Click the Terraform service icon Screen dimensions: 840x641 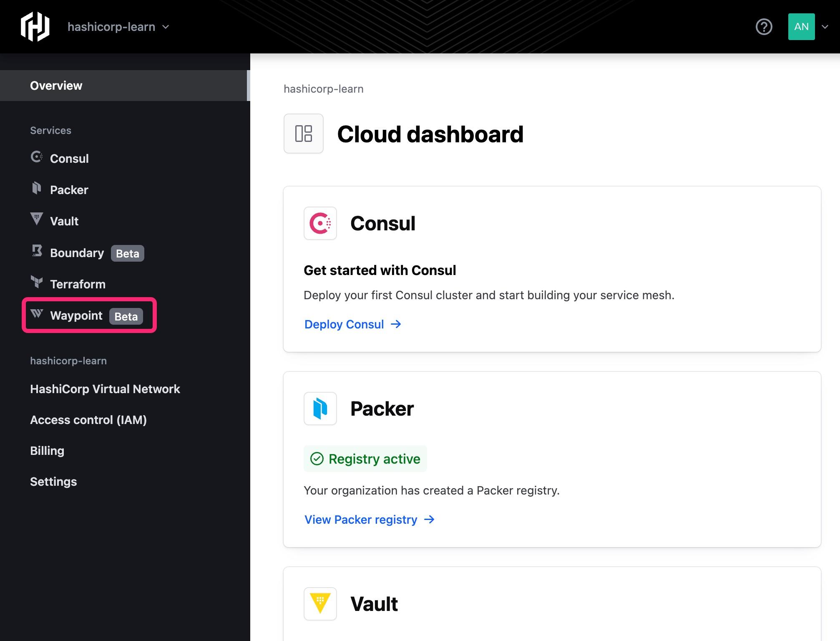tap(36, 283)
